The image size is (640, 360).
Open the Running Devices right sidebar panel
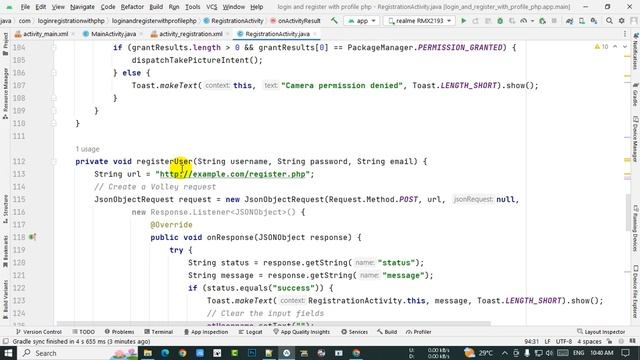pyautogui.click(x=635, y=228)
